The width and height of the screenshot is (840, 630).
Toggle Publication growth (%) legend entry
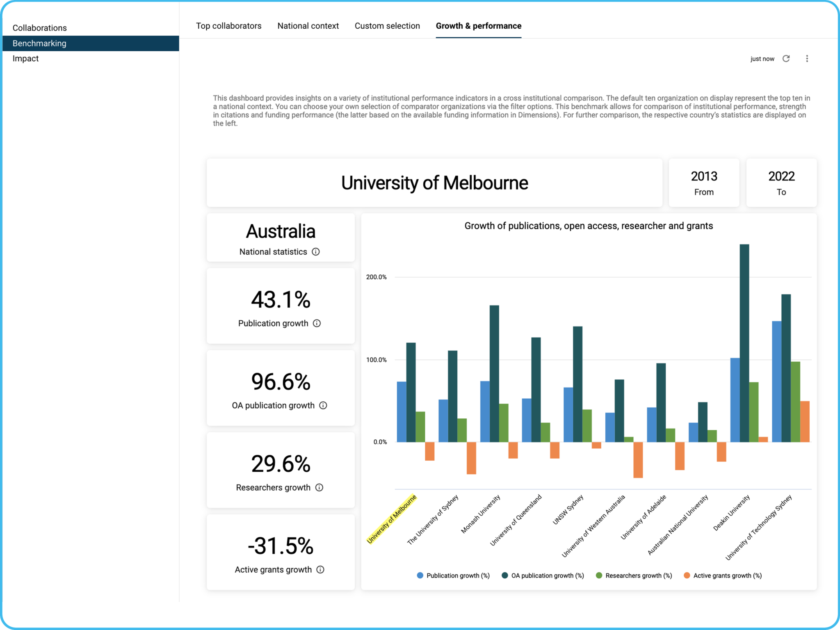pyautogui.click(x=453, y=575)
